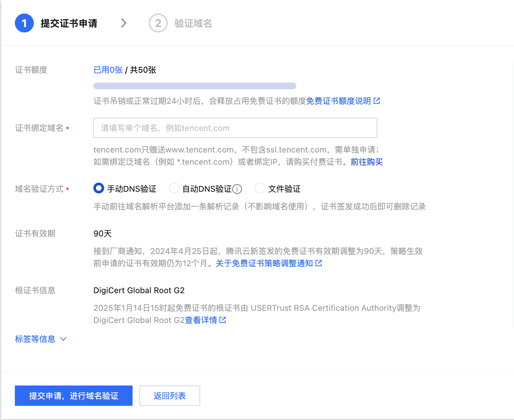Click the 90天 validity value
This screenshot has height=420, width=514.
(x=102, y=234)
